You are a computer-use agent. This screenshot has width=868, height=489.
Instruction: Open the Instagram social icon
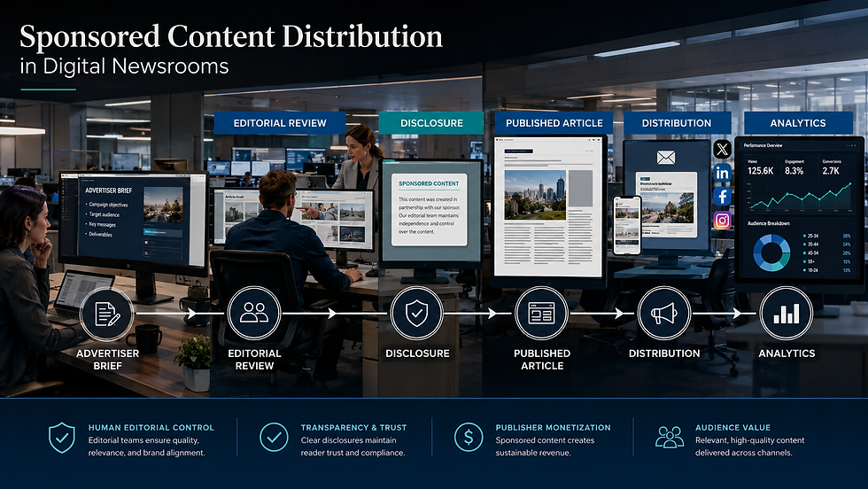[722, 221]
